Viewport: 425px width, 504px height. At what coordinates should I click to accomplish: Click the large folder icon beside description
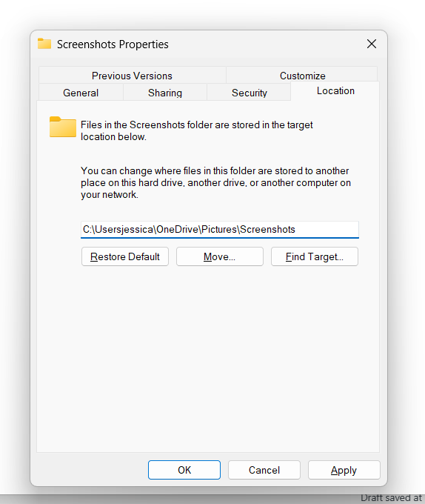[63, 127]
